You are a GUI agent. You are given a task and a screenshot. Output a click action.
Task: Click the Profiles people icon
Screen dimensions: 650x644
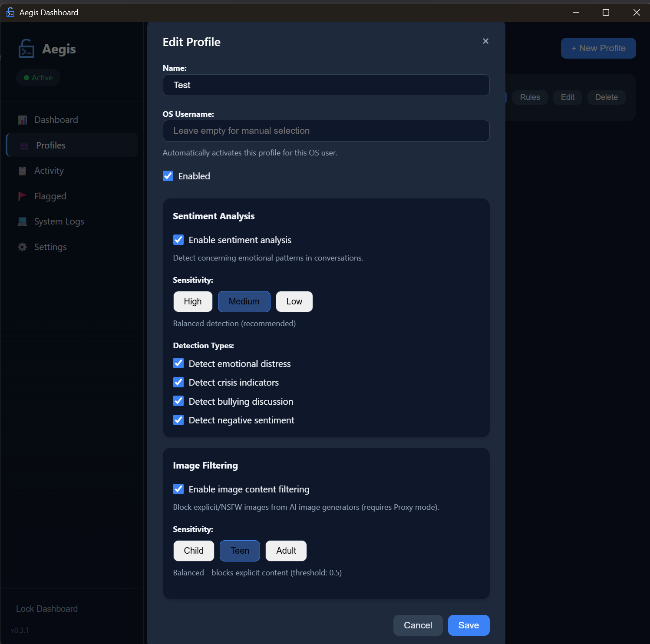(24, 145)
